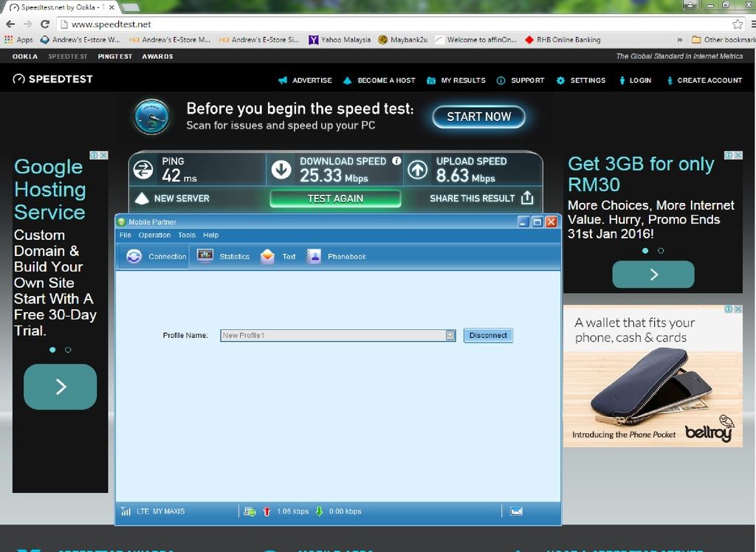Open the Operation menu
This screenshot has height=552, width=756.
point(154,235)
